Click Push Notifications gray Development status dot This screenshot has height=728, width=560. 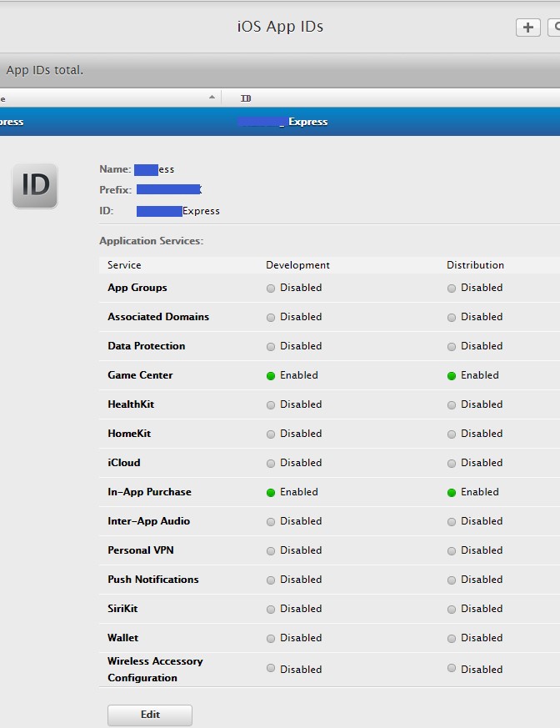(271, 580)
